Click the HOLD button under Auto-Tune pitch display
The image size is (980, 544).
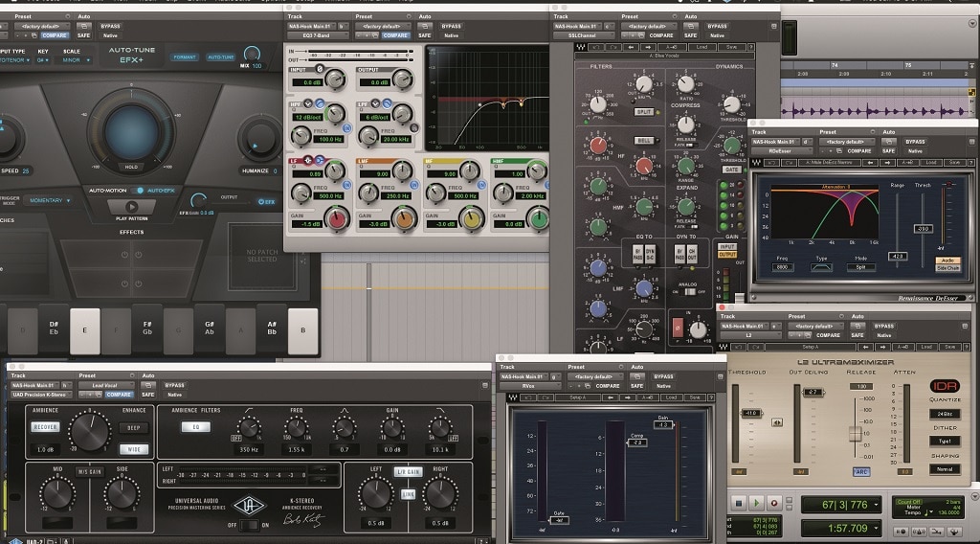130,167
